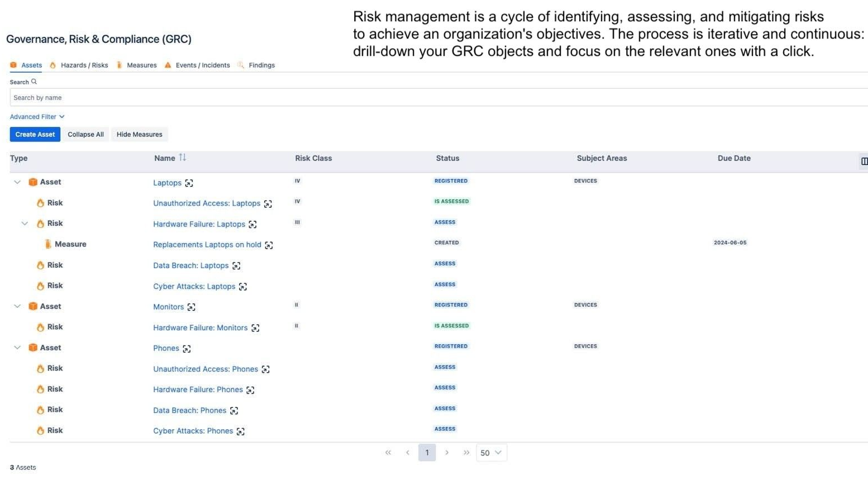868x494 pixels.
Task: Open column settings icon at table right
Action: pyautogui.click(x=864, y=161)
